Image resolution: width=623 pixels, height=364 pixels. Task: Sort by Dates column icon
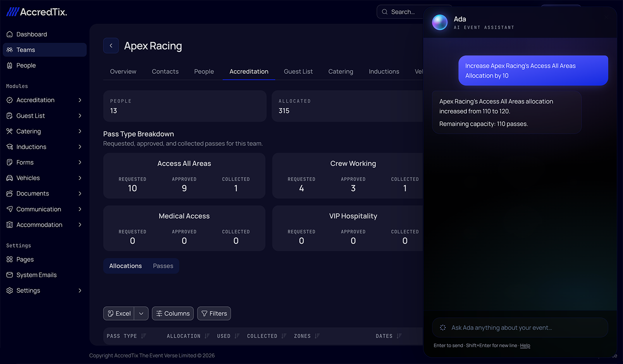coord(399,336)
